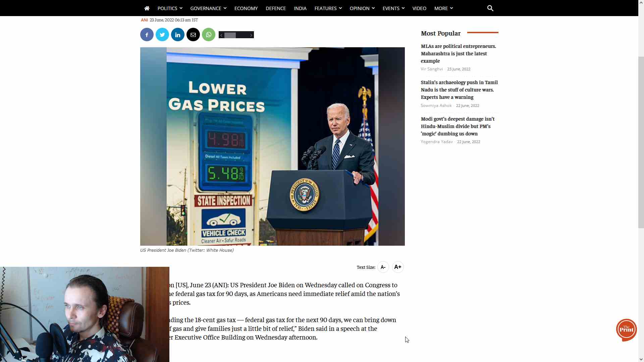This screenshot has height=362, width=644.
Task: Click the home icon in navigation bar
Action: (x=147, y=8)
